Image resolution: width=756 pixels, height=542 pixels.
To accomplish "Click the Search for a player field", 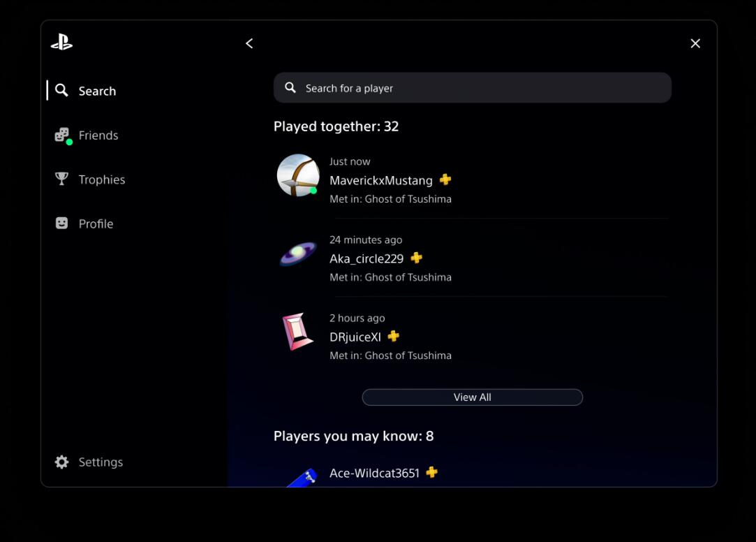I will coord(473,88).
